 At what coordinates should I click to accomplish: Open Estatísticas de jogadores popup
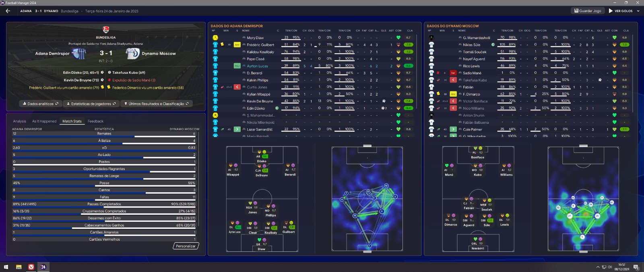pyautogui.click(x=91, y=104)
